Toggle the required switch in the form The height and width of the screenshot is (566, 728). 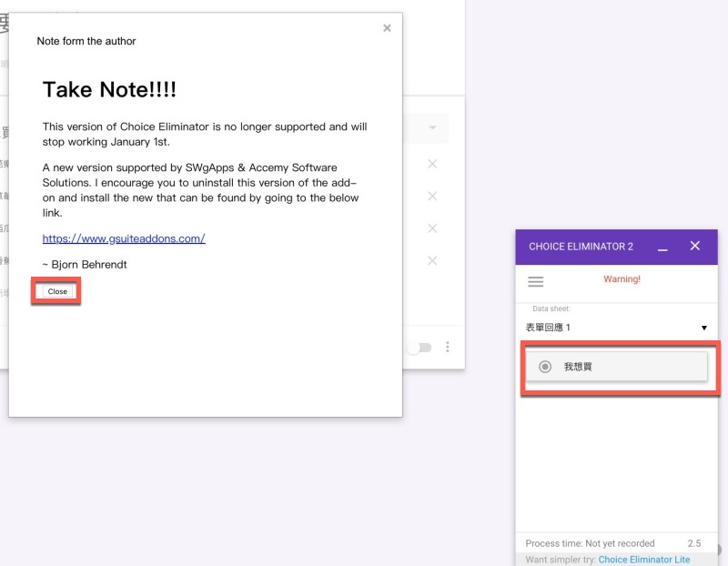point(420,348)
